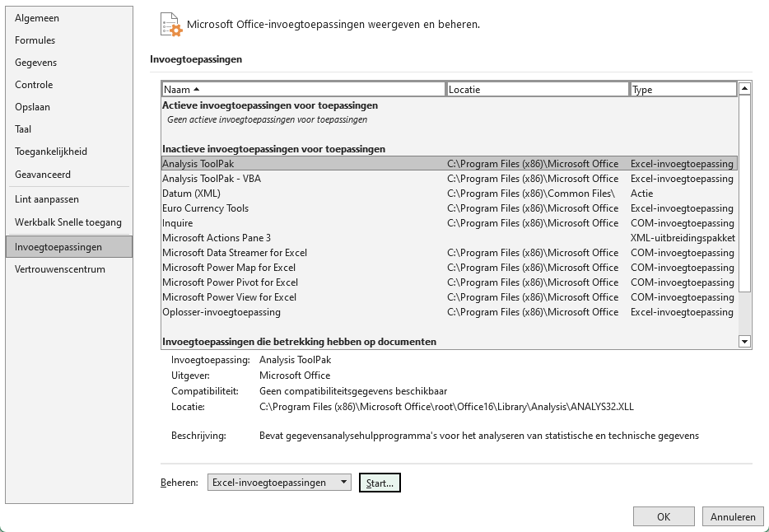Image resolution: width=769 pixels, height=532 pixels.
Task: Select Microsoft Power Pivot for Excel row
Action: point(450,282)
